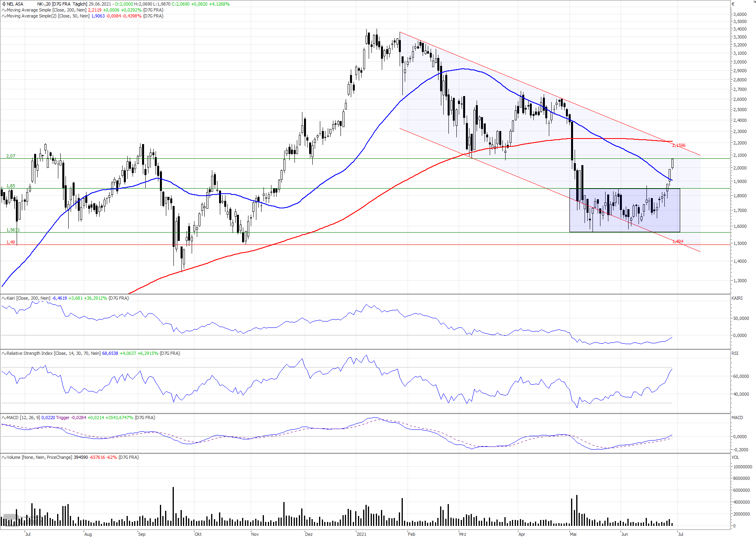The height and width of the screenshot is (537, 756).
Task: Click the Relative Strength Index wave icon
Action: [x=4, y=353]
